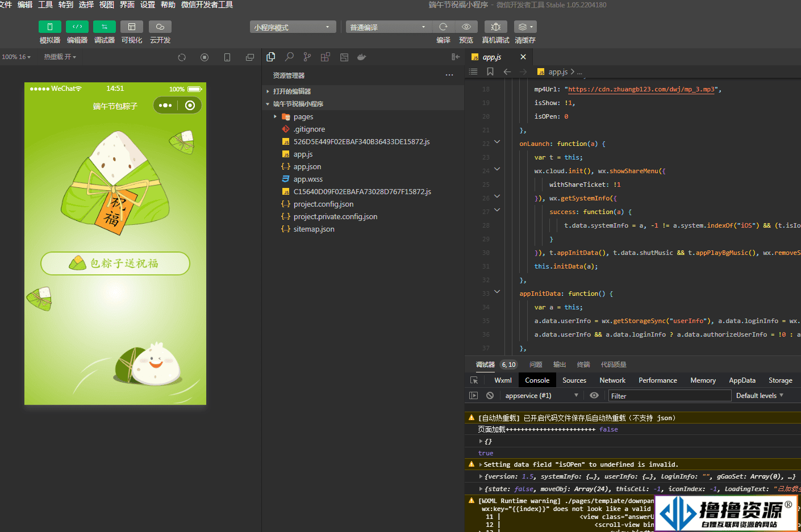This screenshot has width=801, height=532.
Task: Click the inspect element picker icon
Action: pyautogui.click(x=474, y=380)
